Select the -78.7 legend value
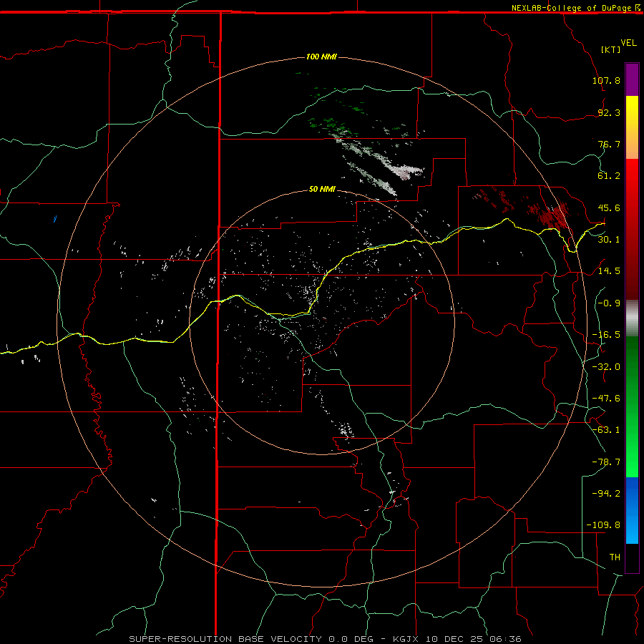The image size is (644, 644). (606, 462)
